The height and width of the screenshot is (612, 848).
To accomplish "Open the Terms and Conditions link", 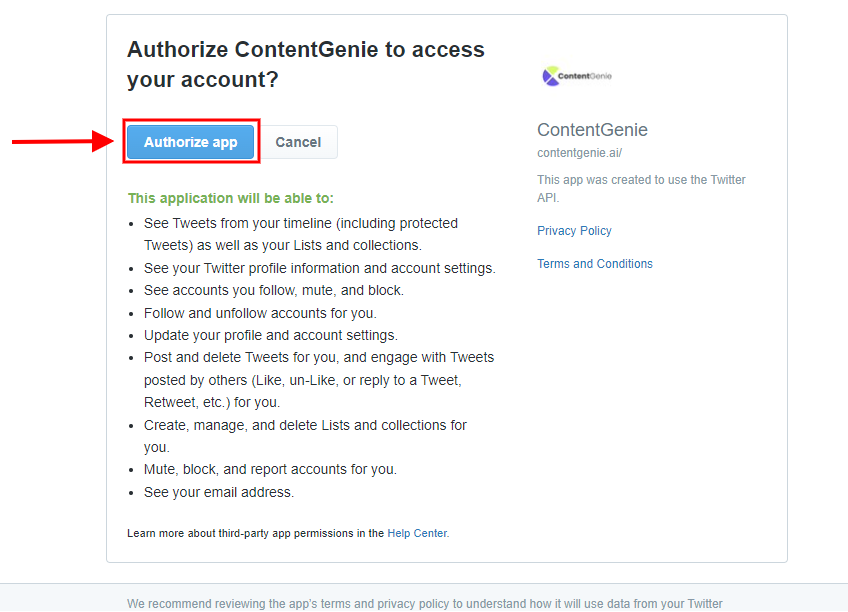I will point(594,264).
